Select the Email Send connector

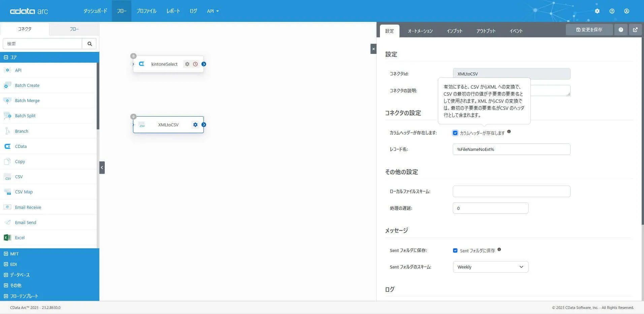[x=49, y=222]
